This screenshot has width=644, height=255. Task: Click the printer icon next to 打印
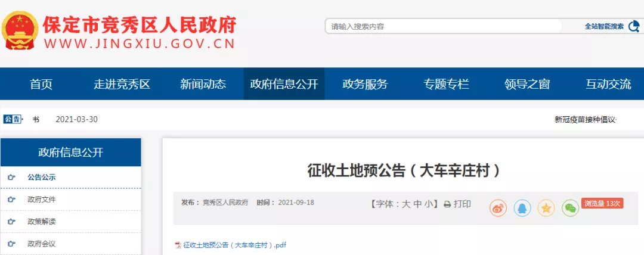[447, 204]
